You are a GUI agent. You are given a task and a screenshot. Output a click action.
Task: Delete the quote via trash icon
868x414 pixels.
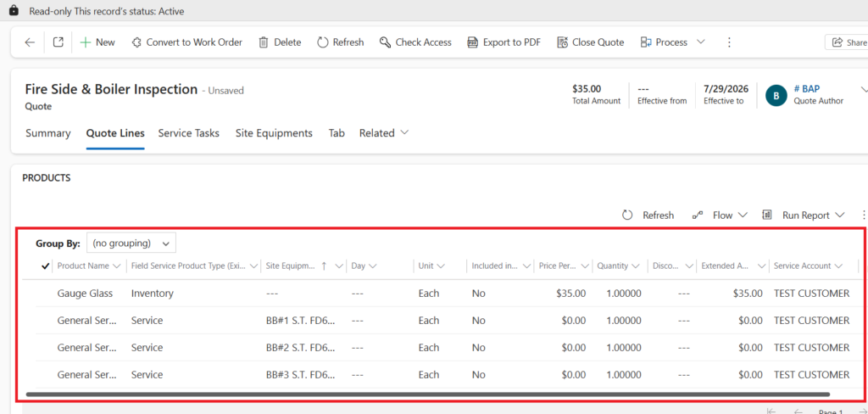(x=264, y=42)
